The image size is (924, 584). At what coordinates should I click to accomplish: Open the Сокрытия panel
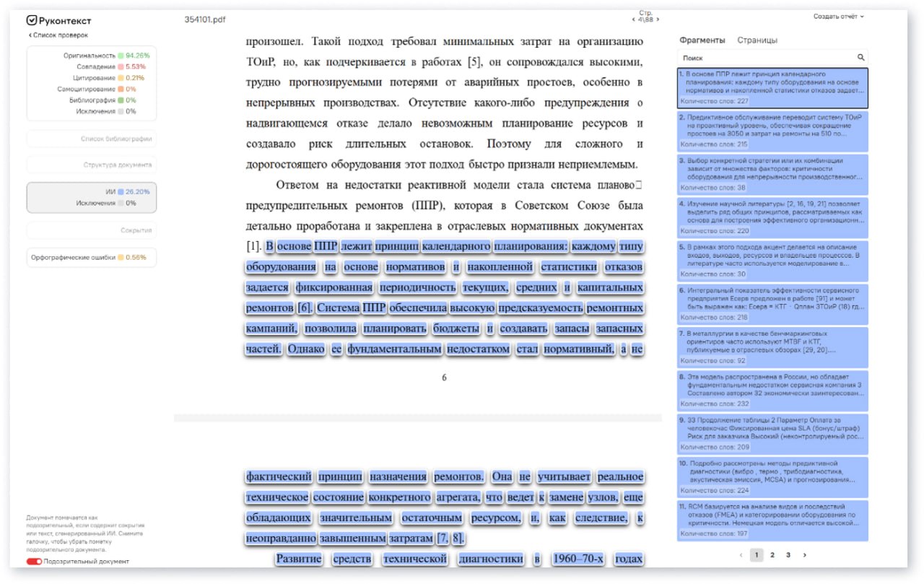[x=92, y=230]
